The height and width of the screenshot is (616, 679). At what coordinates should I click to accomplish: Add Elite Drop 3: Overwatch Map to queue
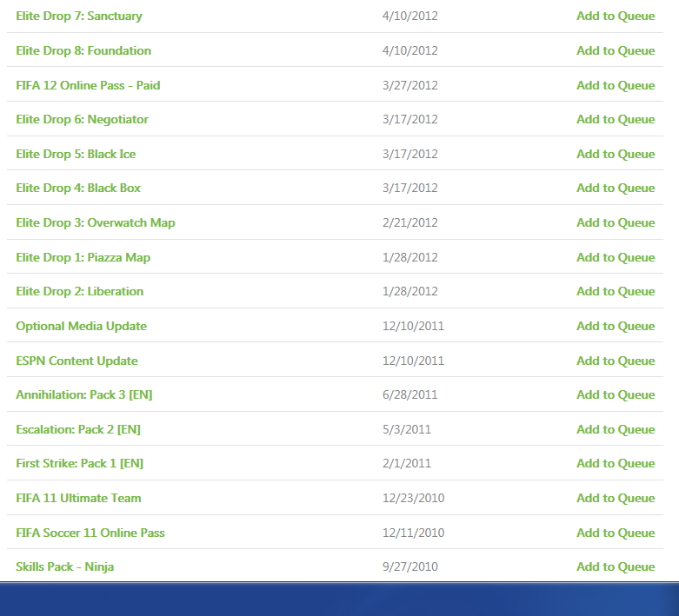coord(616,223)
